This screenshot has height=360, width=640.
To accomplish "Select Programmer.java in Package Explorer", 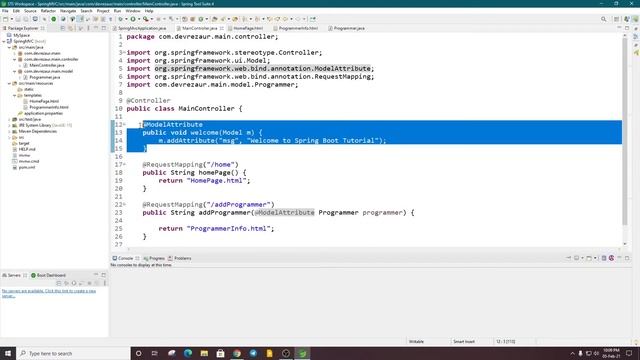I will click(44, 77).
